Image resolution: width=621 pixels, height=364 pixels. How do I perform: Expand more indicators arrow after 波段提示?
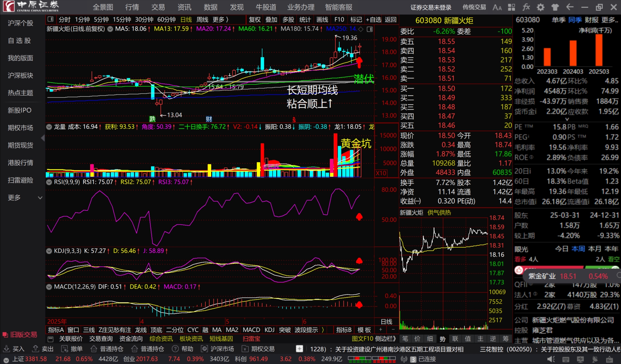click(323, 330)
